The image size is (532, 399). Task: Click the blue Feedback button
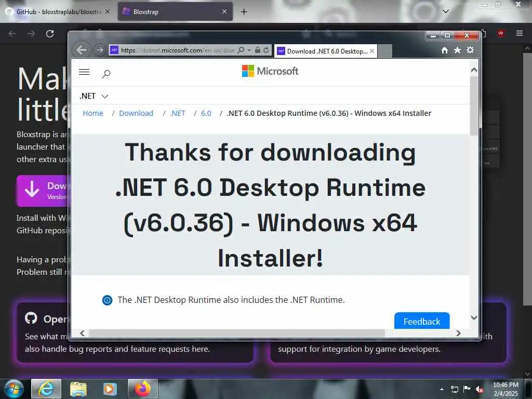422,321
